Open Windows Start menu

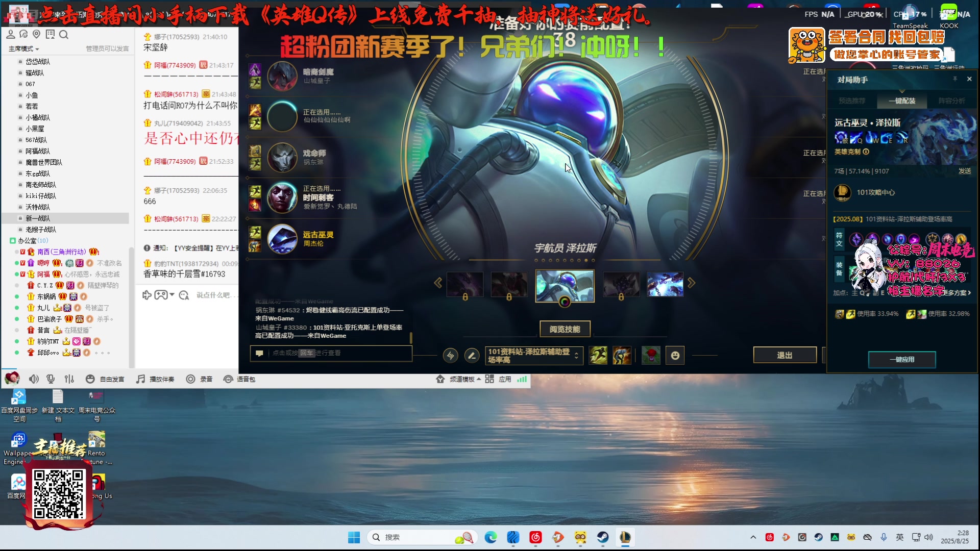(x=354, y=537)
